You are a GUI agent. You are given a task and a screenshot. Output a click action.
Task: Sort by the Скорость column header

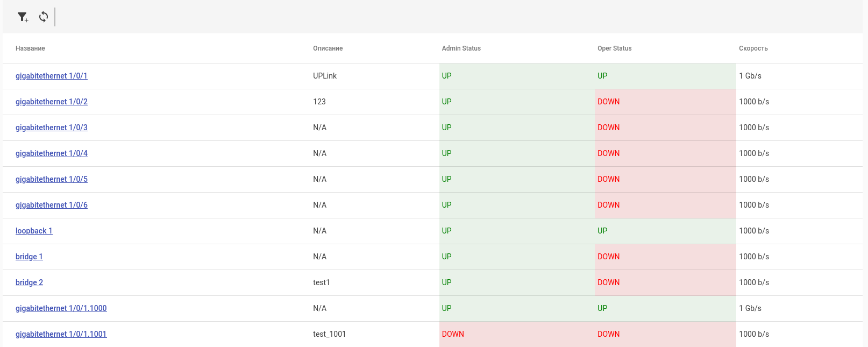coord(753,48)
